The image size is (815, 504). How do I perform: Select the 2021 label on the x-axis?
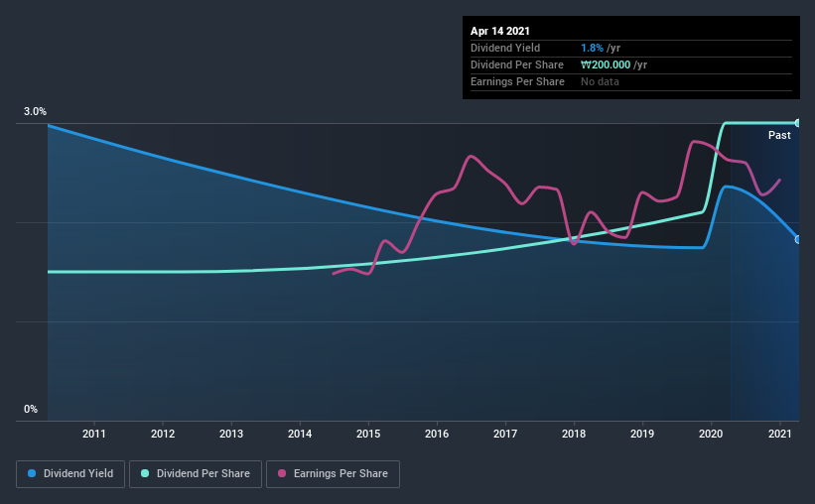click(779, 434)
